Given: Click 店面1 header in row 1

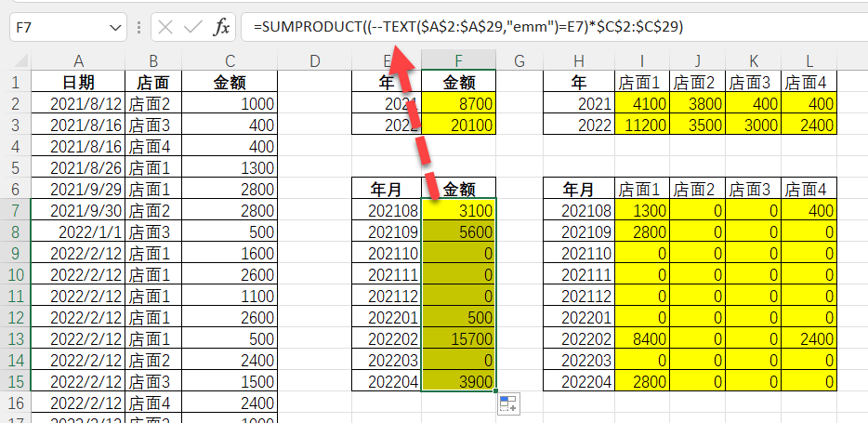Looking at the screenshot, I should tap(642, 82).
